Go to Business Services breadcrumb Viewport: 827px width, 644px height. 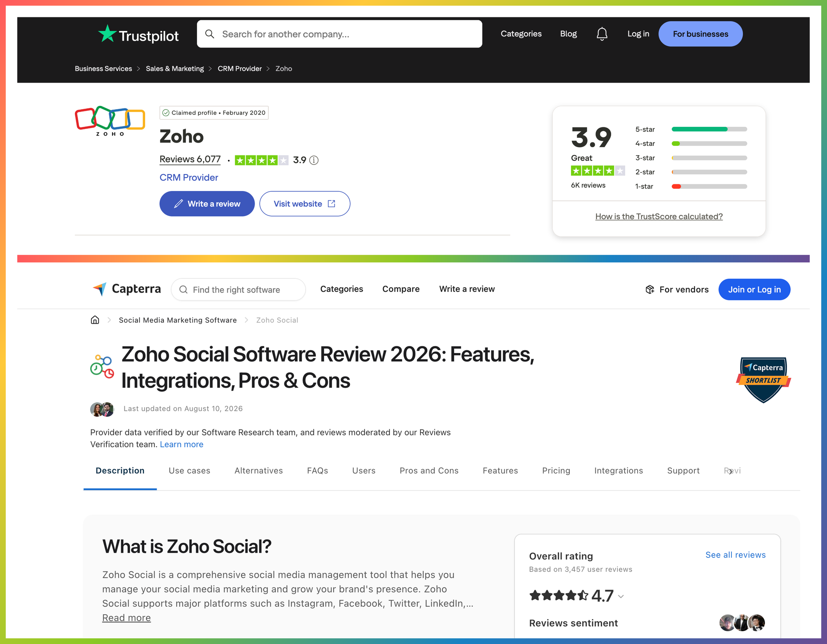click(103, 69)
